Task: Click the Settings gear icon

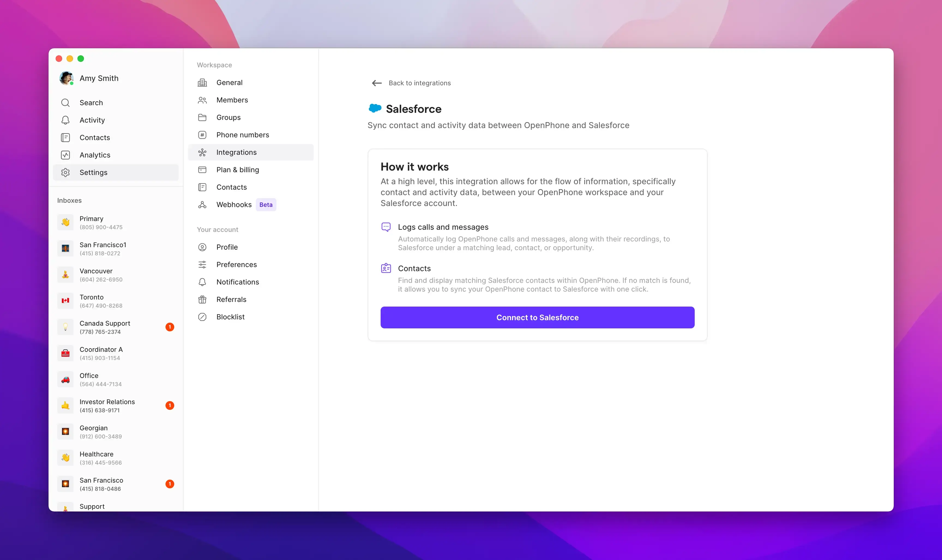Action: [x=65, y=172]
